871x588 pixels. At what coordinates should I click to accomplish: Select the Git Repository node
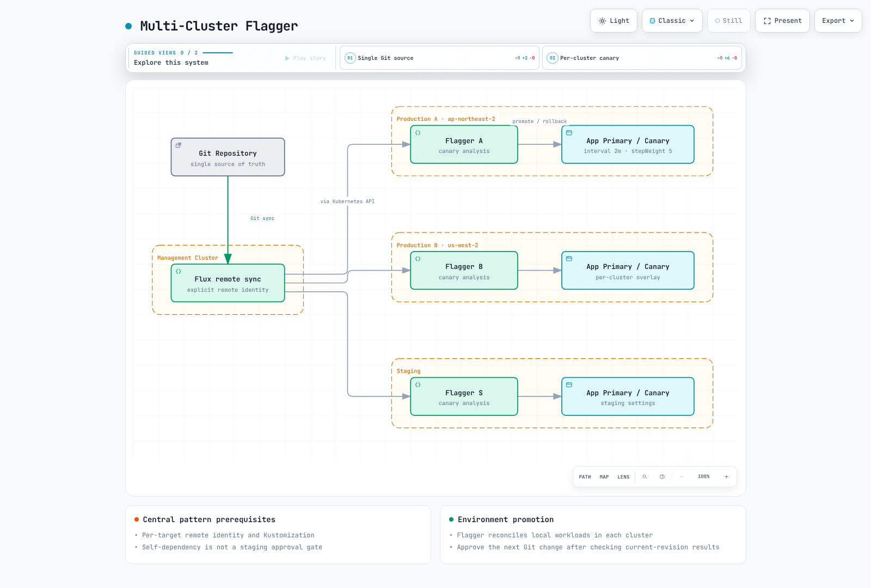point(228,157)
